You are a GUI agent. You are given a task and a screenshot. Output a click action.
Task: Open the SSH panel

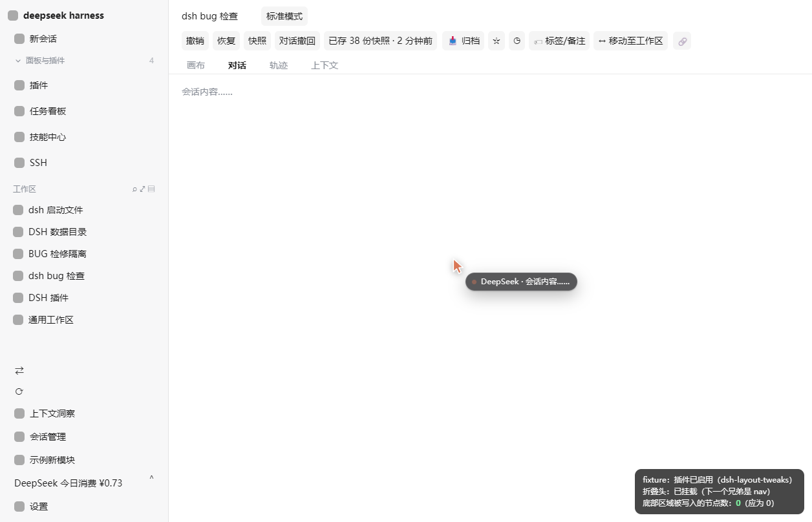(x=84, y=163)
